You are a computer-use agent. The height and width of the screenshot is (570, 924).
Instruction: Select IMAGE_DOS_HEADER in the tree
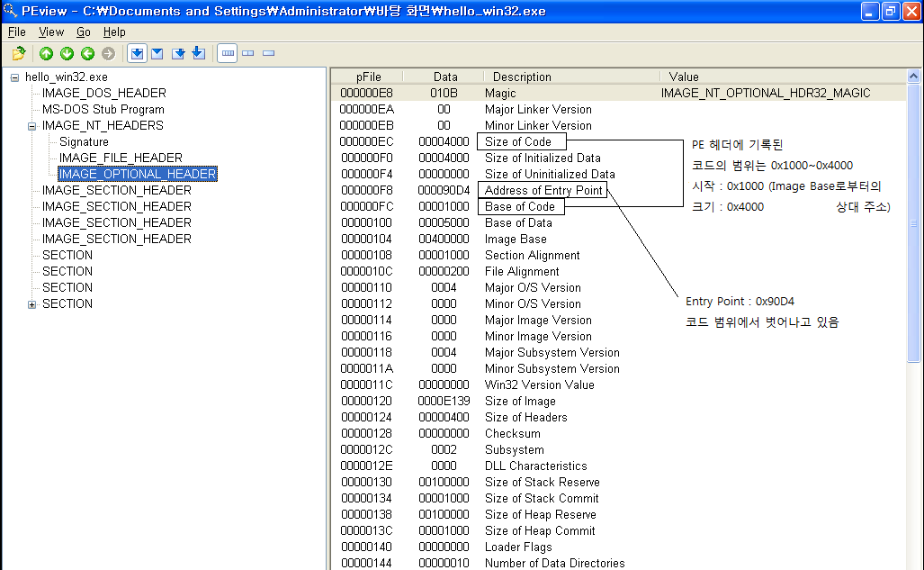click(x=103, y=93)
